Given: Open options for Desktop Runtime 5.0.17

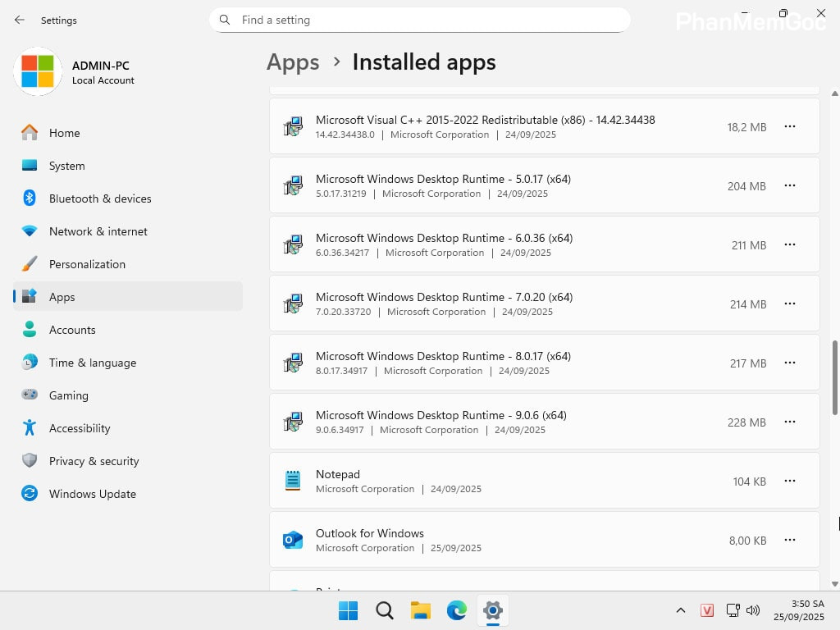Looking at the screenshot, I should click(x=790, y=185).
